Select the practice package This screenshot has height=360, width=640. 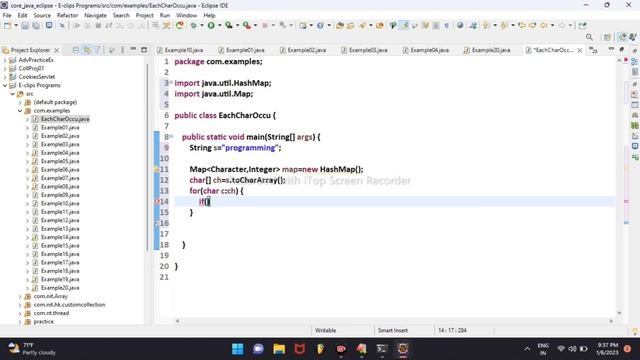(43, 322)
